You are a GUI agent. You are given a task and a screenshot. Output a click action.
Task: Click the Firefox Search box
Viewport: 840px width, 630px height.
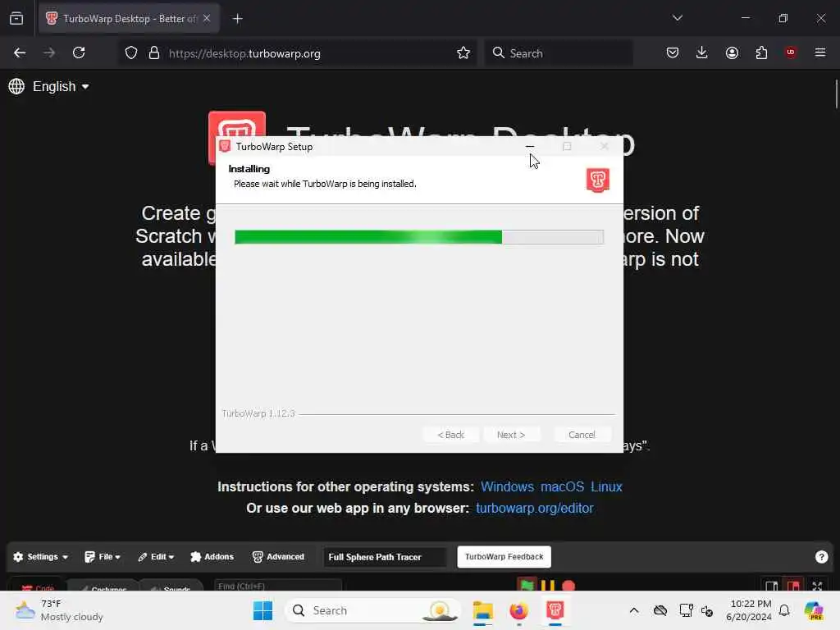pyautogui.click(x=559, y=53)
